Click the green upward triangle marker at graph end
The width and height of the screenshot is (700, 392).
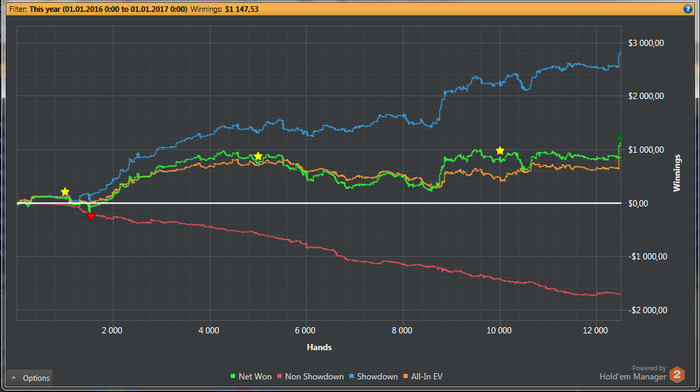click(x=619, y=137)
